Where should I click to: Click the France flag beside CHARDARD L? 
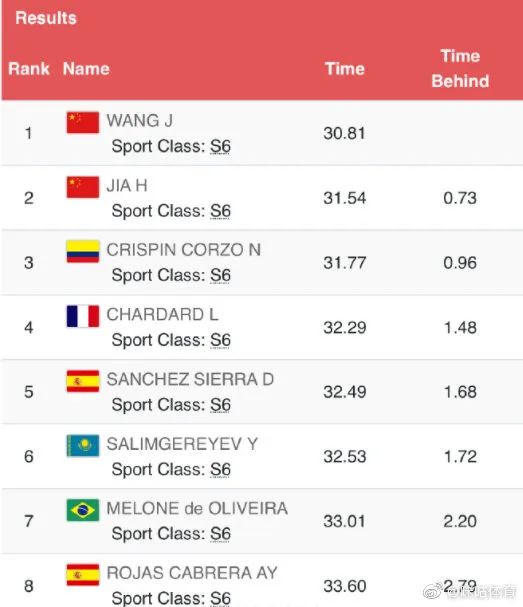tap(82, 316)
